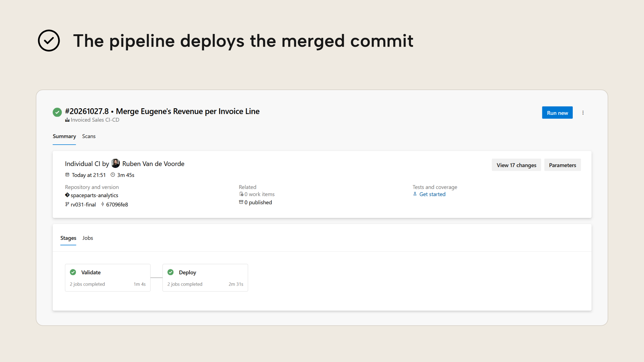Click the Get started link
The height and width of the screenshot is (362, 644).
point(432,194)
